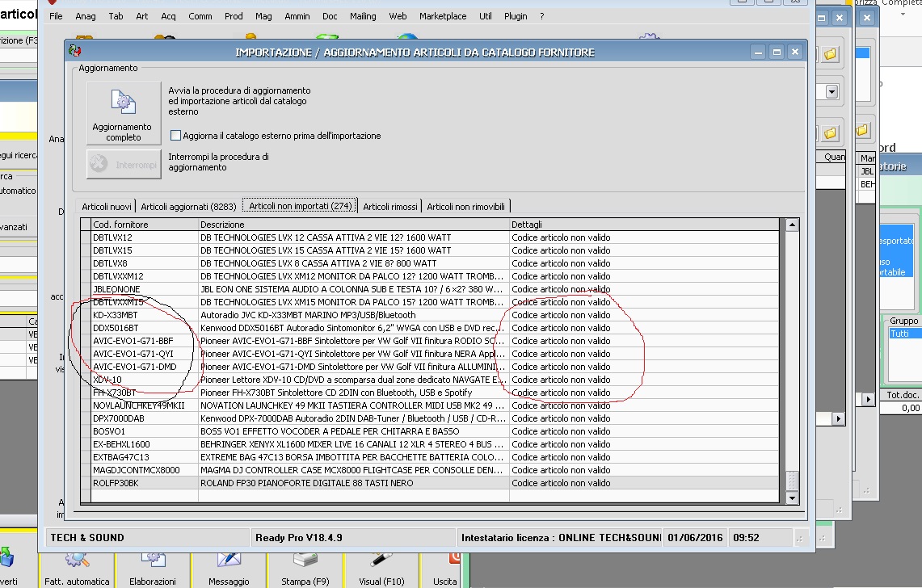This screenshot has width=922, height=588.
Task: Open the ? help menu
Action: coord(541,16)
